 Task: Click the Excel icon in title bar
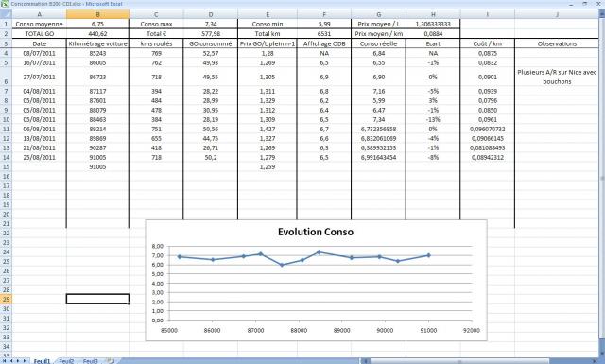(5, 4)
